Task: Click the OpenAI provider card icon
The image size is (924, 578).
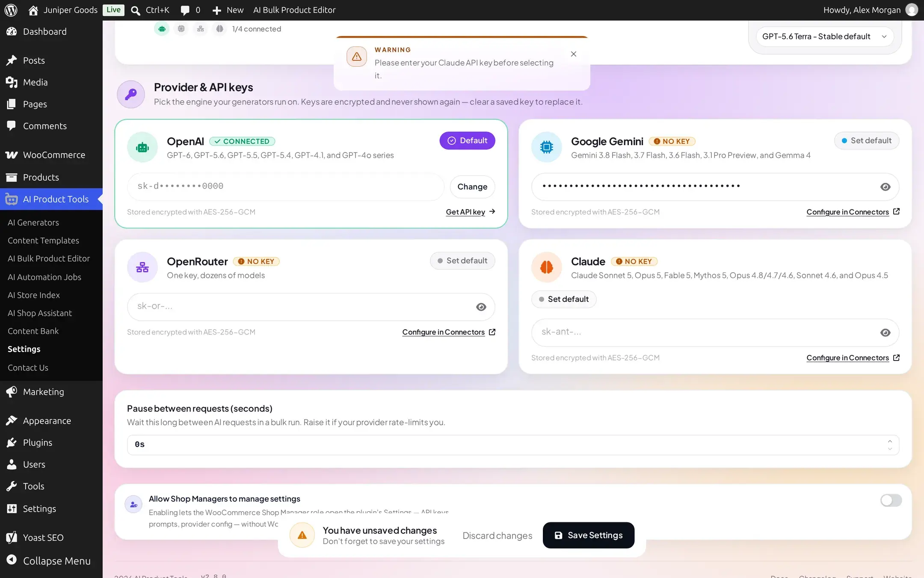Action: (142, 147)
